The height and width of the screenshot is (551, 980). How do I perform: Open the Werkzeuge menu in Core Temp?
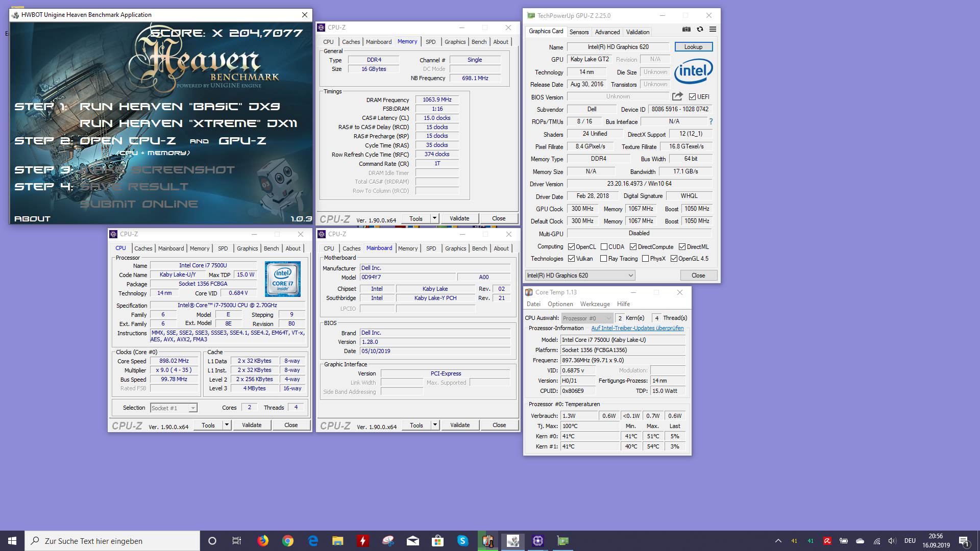pos(595,304)
